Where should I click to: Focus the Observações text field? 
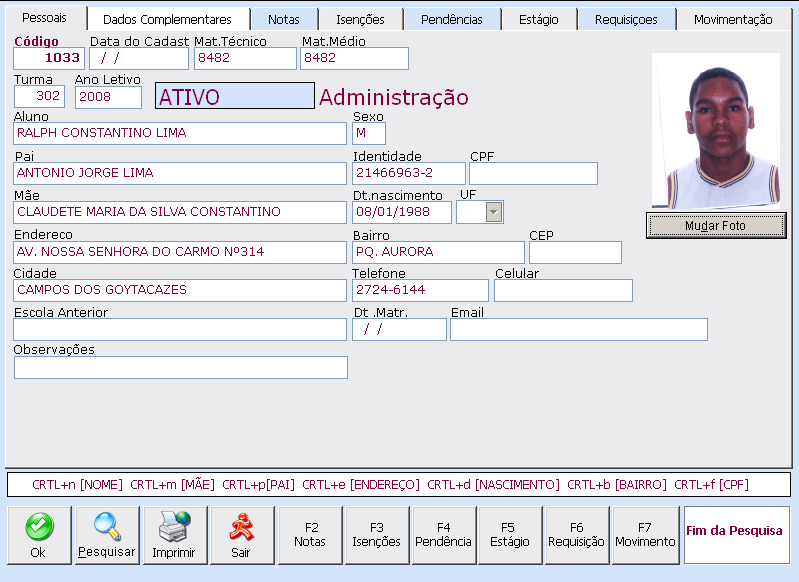pyautogui.click(x=181, y=368)
